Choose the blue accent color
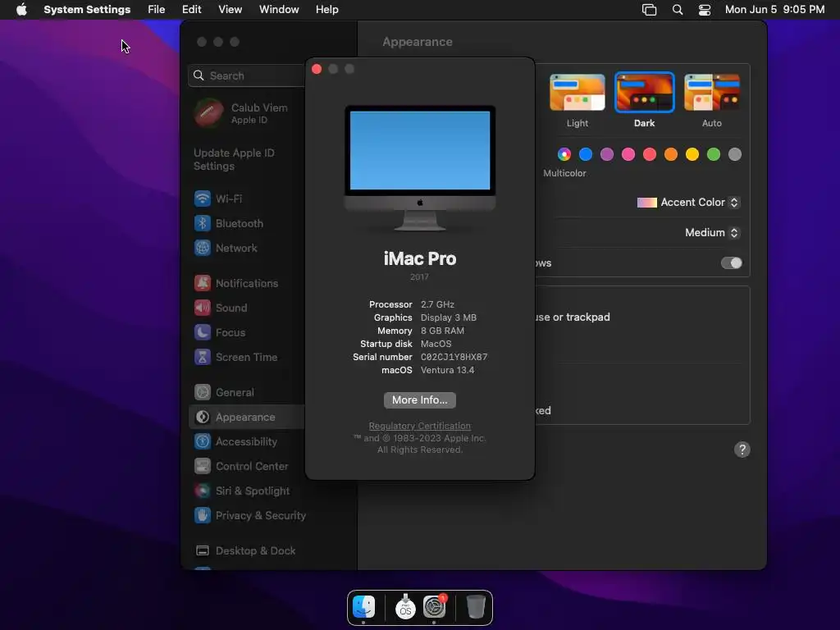Viewport: 840px width, 630px height. pyautogui.click(x=586, y=154)
